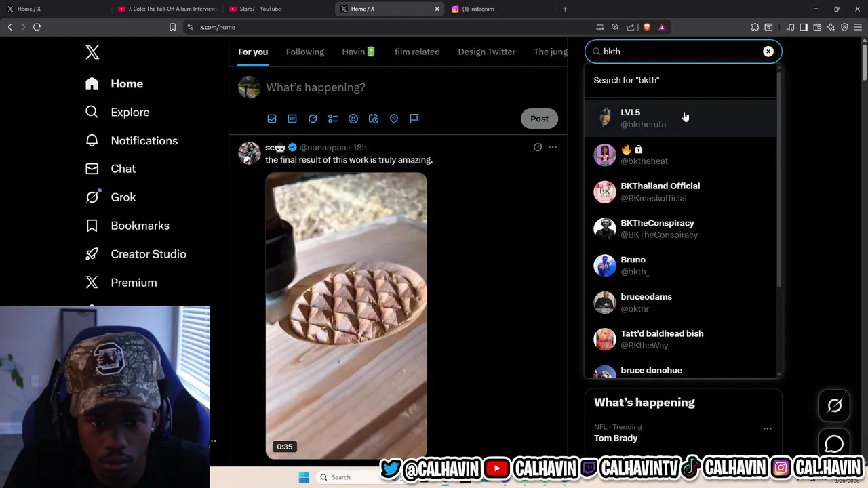Open bruceodams @bkthr search result
The height and width of the screenshot is (488, 868).
pos(681,302)
